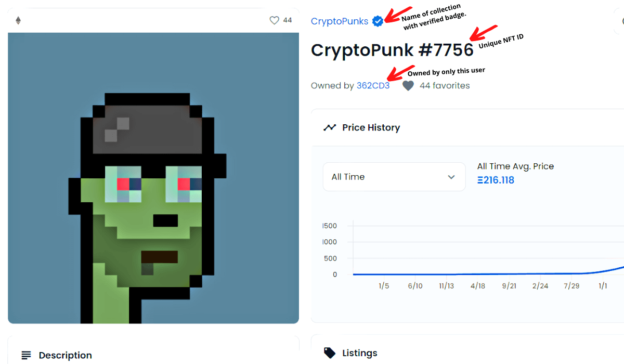Click the filled heart icon beside 44 favorites

point(408,86)
